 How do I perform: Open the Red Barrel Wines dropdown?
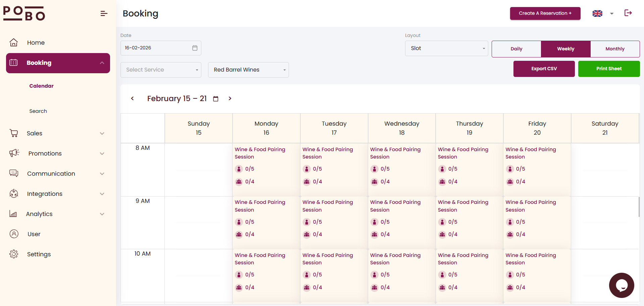[248, 70]
